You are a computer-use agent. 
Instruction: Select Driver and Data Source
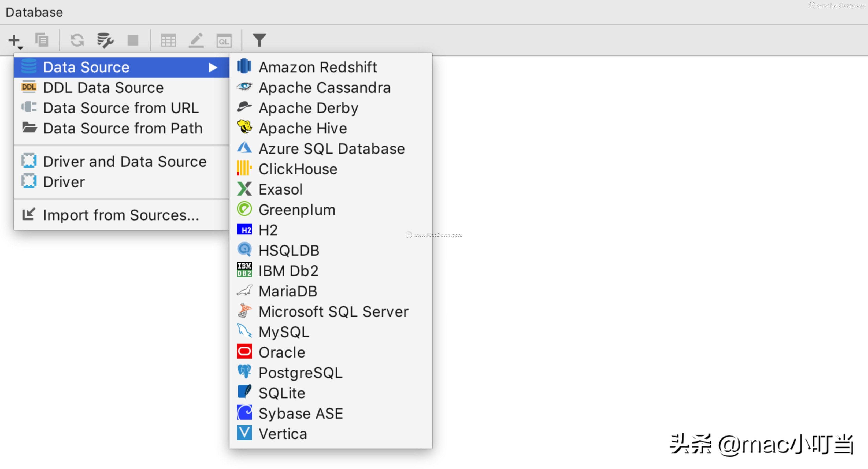click(125, 161)
